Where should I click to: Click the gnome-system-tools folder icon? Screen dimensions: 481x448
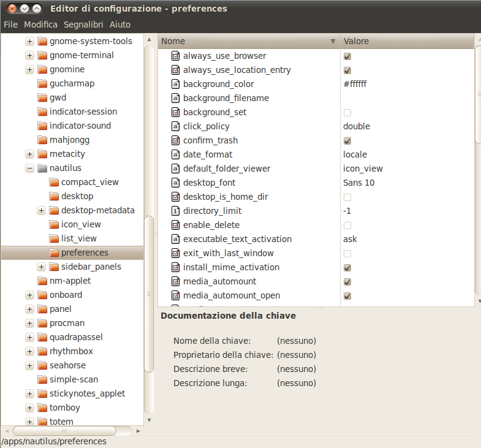click(42, 41)
